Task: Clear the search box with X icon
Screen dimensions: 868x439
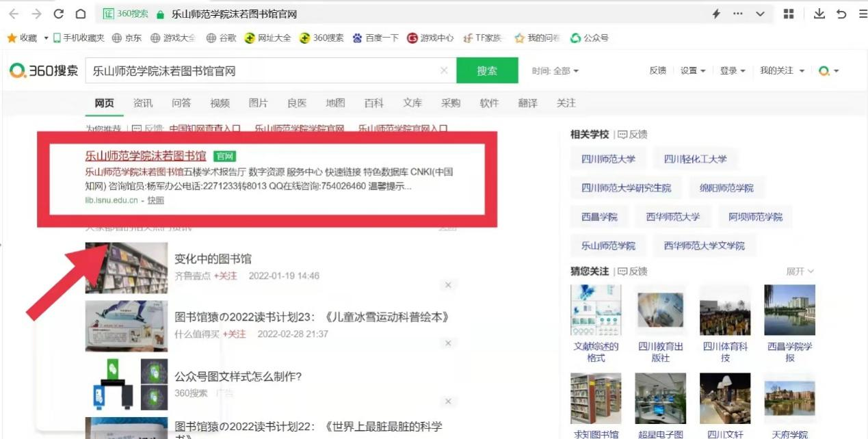Action: (x=444, y=70)
